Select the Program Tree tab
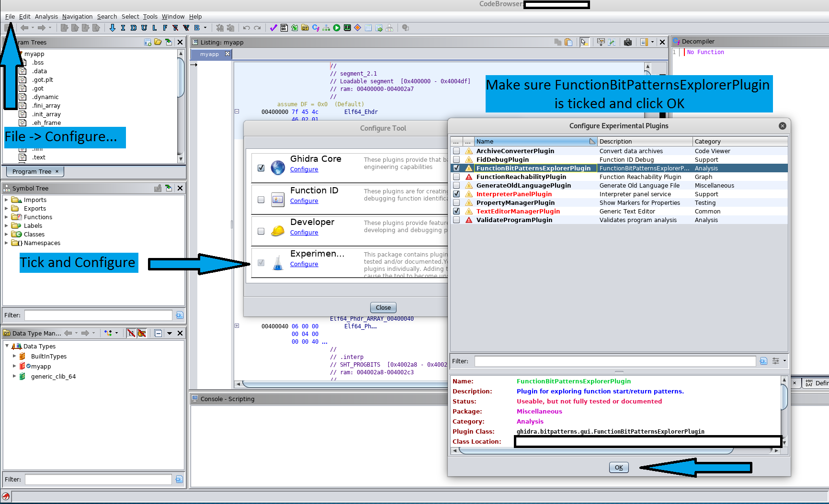 35,171
